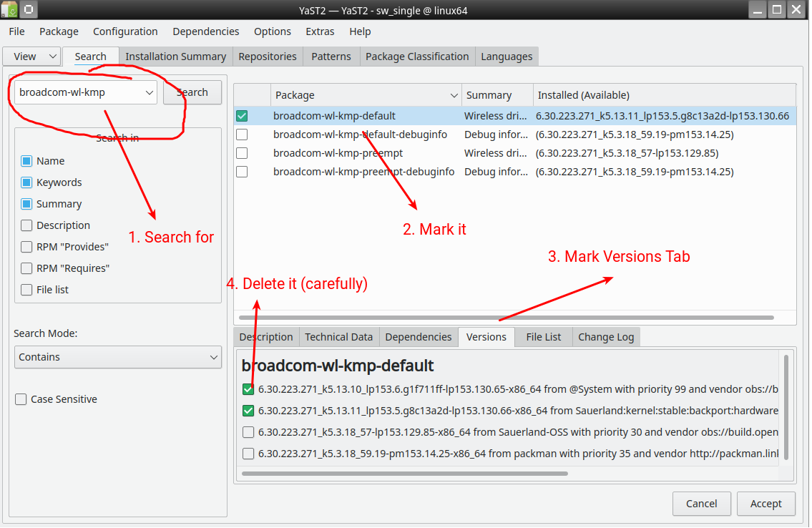Open the Dependencies details tab
Viewport: 812px width, 528px height.
tap(419, 337)
